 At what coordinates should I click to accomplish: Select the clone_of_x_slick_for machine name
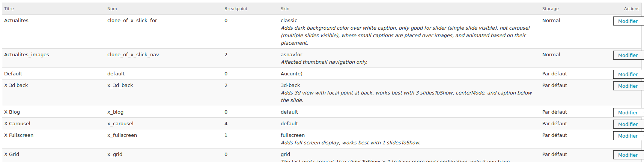click(x=132, y=20)
